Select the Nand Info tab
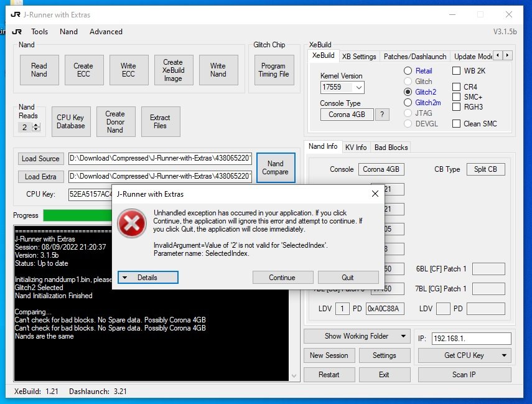This screenshot has width=532, height=404. (323, 146)
